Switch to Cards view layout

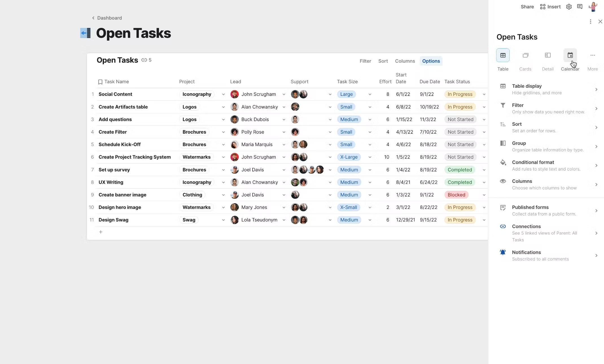525,56
